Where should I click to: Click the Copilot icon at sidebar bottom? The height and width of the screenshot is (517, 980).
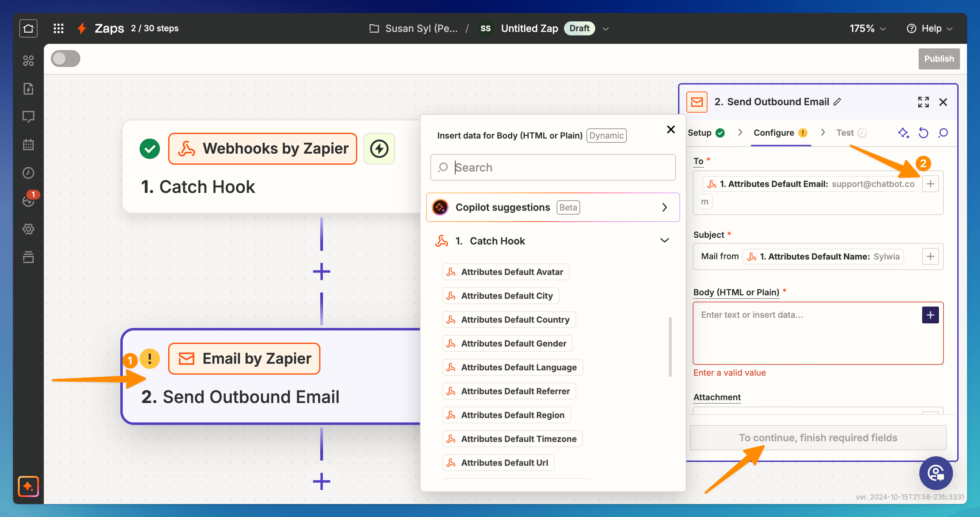tap(28, 486)
